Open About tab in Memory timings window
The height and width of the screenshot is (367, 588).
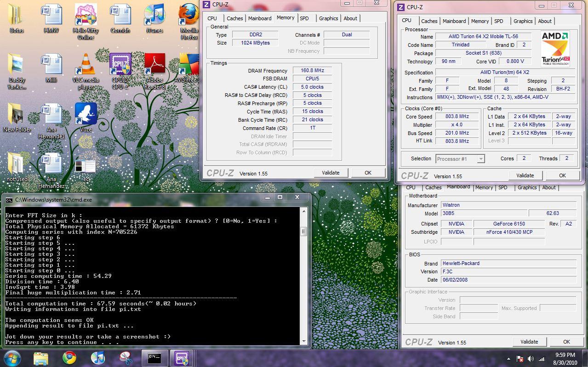tap(350, 18)
